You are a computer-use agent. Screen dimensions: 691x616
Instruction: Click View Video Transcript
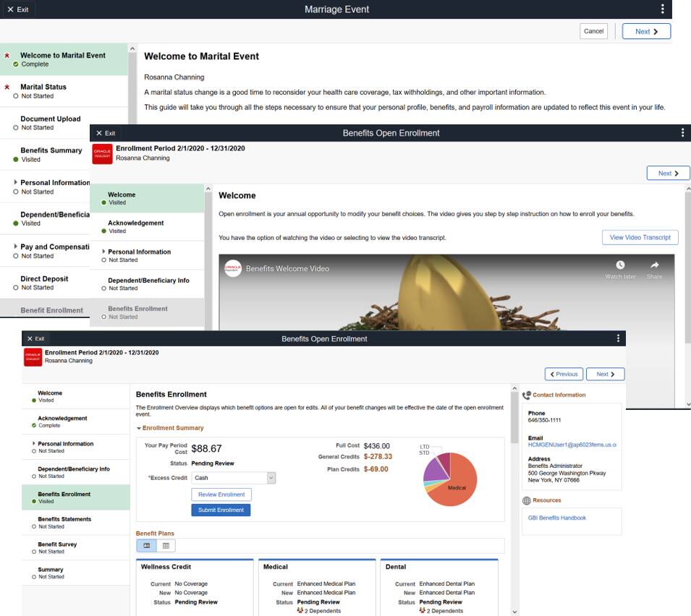pyautogui.click(x=640, y=237)
